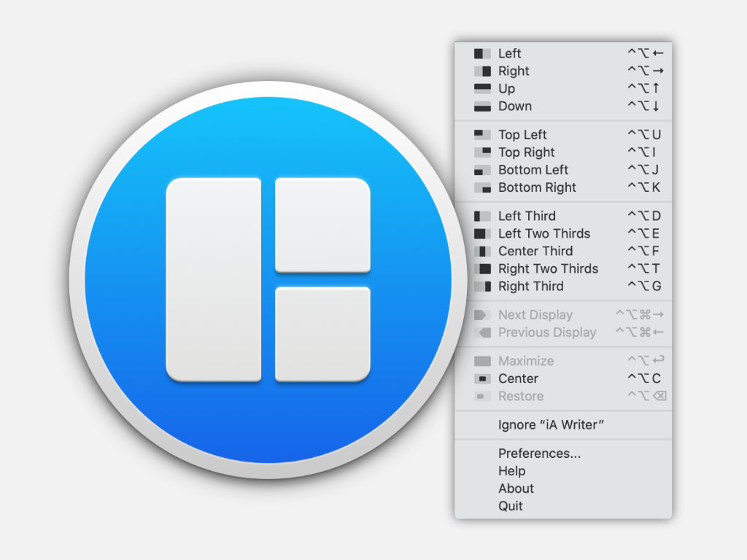Click the Restore window icon
This screenshot has width=747, height=560.
coord(482,397)
